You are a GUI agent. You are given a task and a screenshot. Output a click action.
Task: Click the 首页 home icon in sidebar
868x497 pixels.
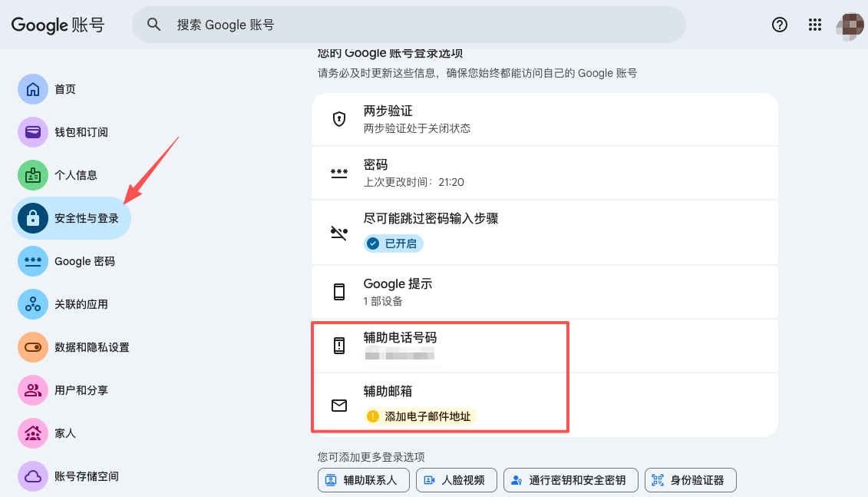click(x=33, y=88)
